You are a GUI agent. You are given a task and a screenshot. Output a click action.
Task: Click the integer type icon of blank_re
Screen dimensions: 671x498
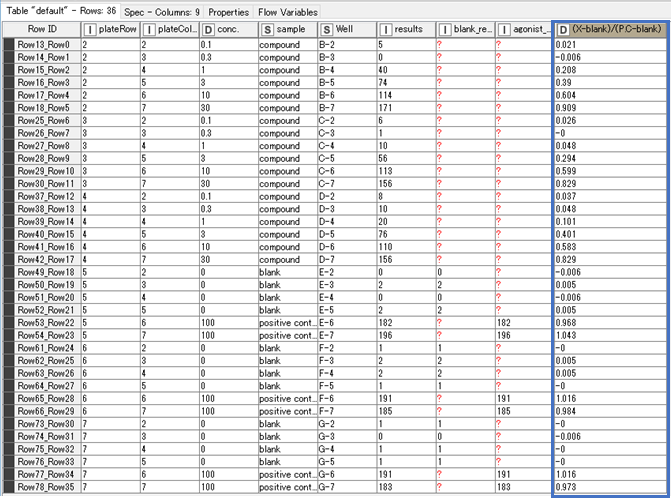pyautogui.click(x=445, y=30)
